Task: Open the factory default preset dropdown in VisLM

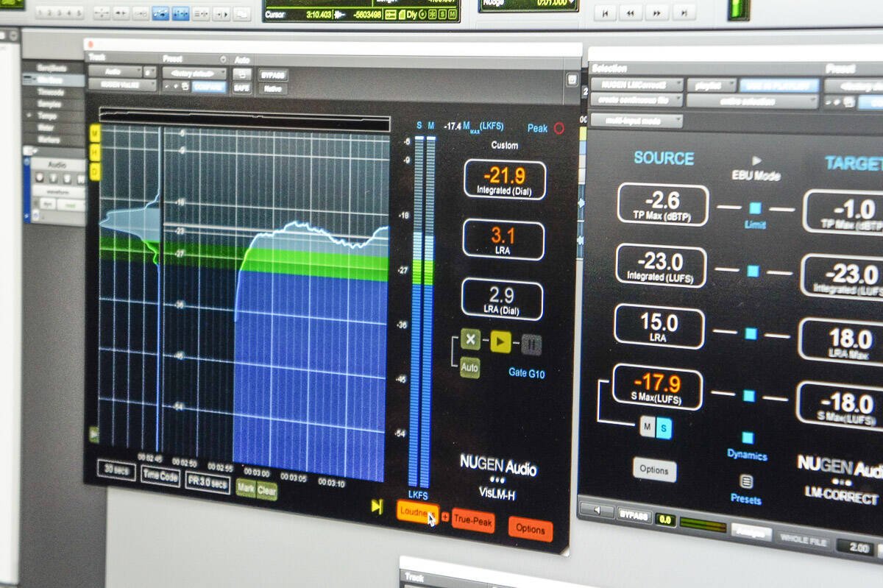Action: point(195,73)
